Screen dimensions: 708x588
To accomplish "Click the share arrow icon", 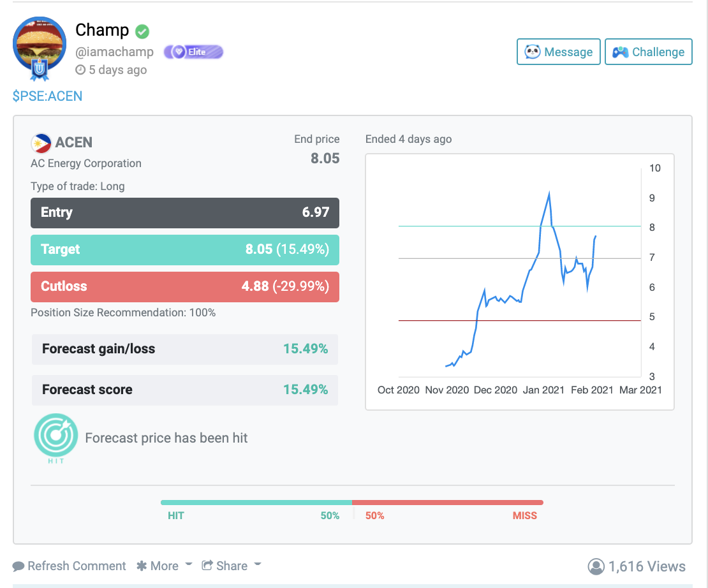I will tap(207, 566).
